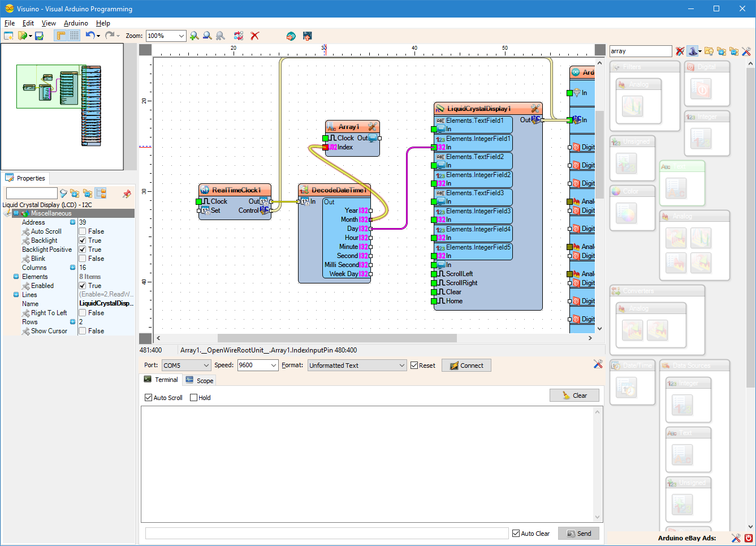Viewport: 756px width, 546px height.
Task: Clear the array search filter with red X
Action: [x=679, y=51]
